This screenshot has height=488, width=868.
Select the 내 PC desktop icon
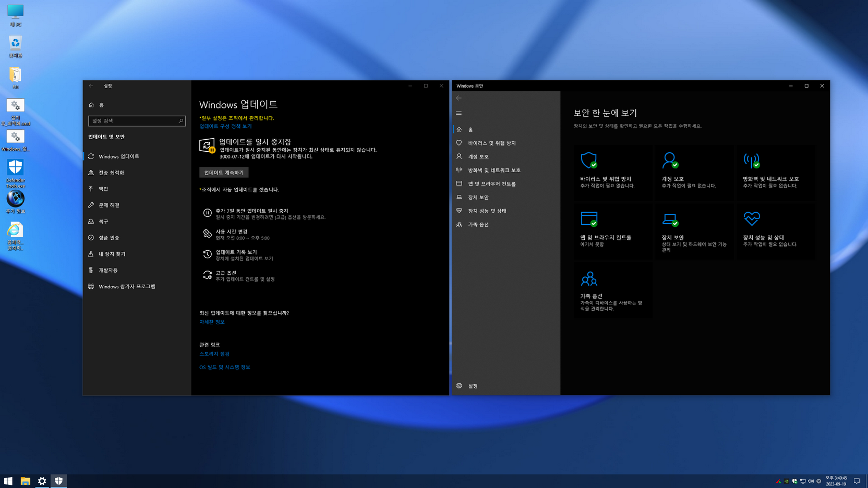click(x=15, y=15)
